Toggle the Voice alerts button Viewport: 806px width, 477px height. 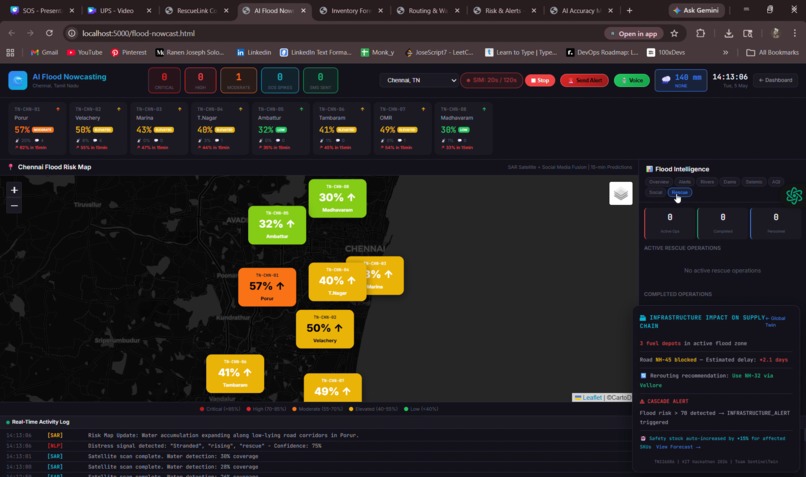(x=632, y=80)
